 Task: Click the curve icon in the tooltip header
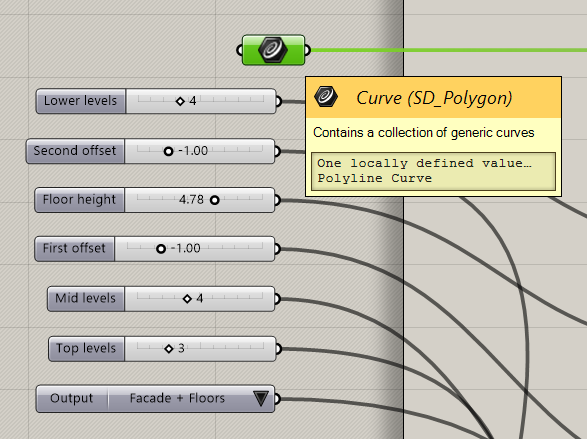click(326, 97)
